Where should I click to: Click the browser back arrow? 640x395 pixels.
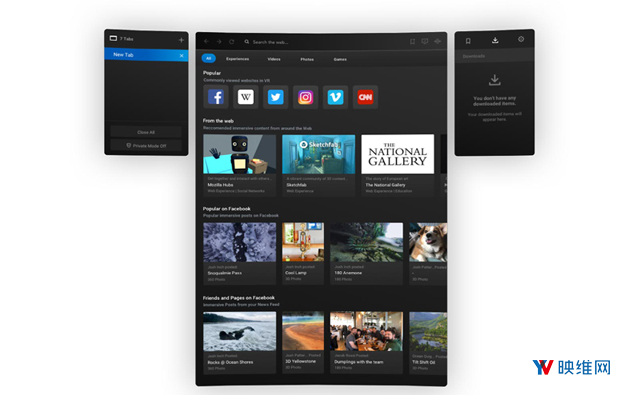pos(206,42)
